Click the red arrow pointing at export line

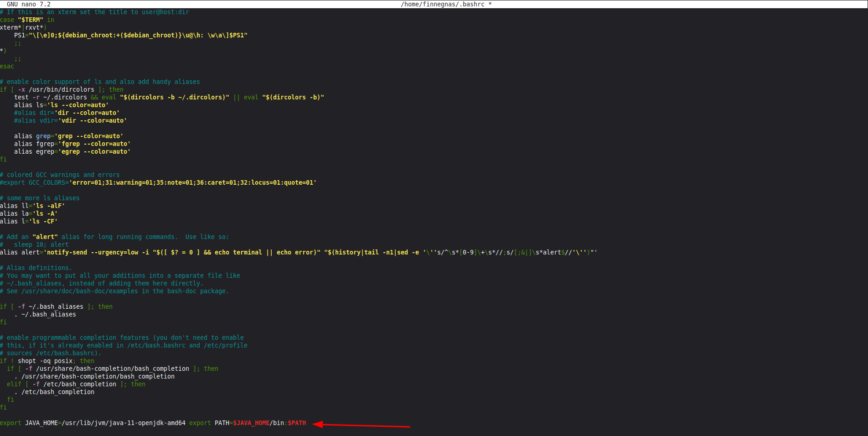pos(362,426)
